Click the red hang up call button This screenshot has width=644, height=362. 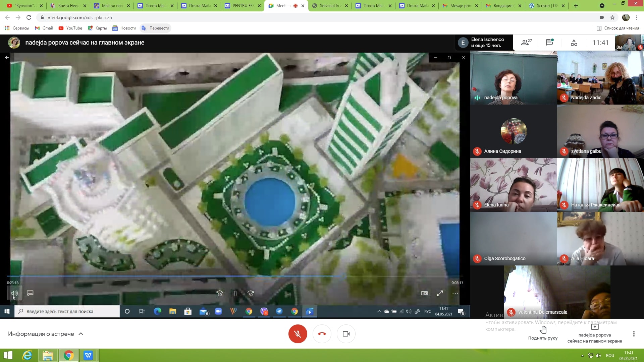click(322, 334)
